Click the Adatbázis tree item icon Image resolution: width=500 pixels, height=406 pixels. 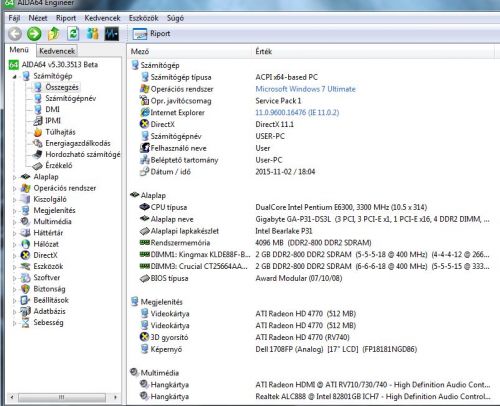[26, 311]
